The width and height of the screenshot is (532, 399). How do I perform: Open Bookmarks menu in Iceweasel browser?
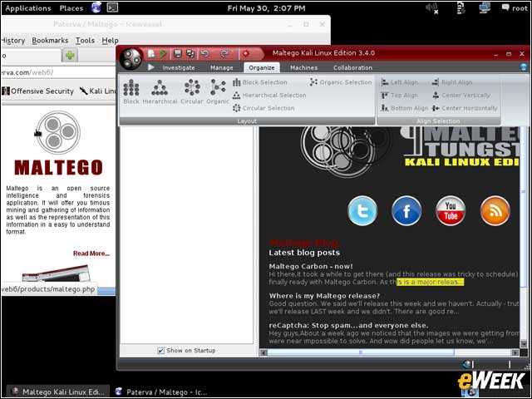[x=50, y=41]
